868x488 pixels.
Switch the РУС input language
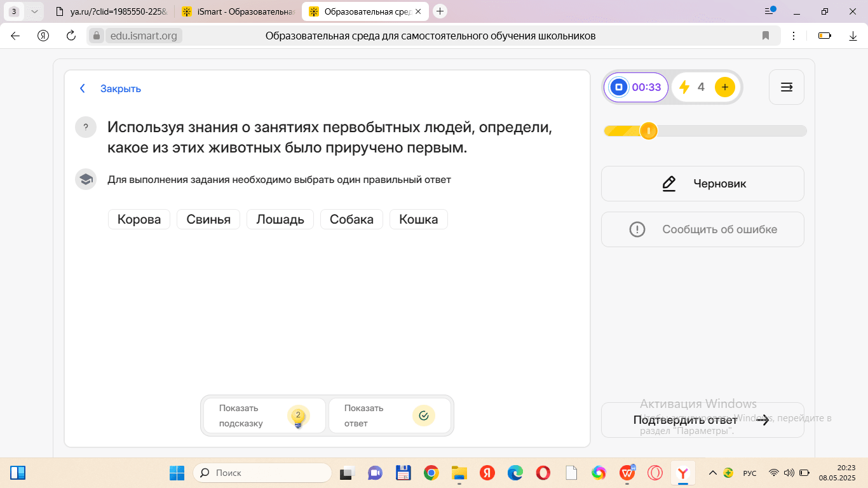pyautogui.click(x=750, y=473)
